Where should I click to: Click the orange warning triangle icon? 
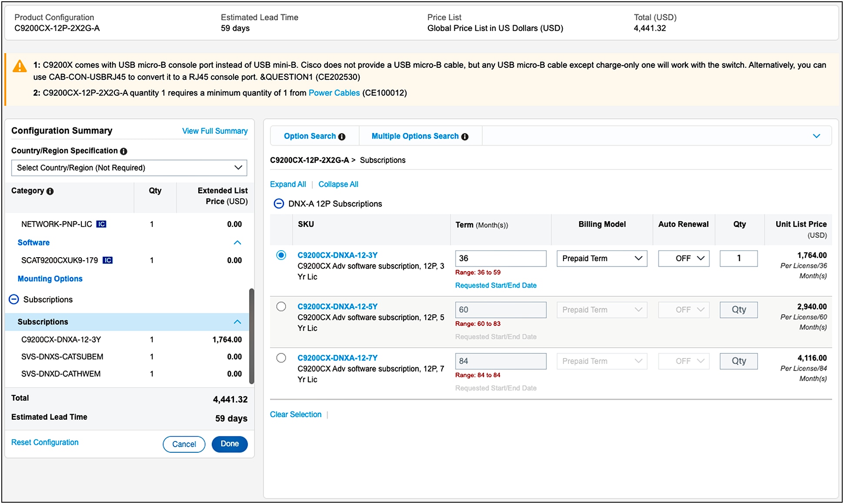(x=20, y=66)
